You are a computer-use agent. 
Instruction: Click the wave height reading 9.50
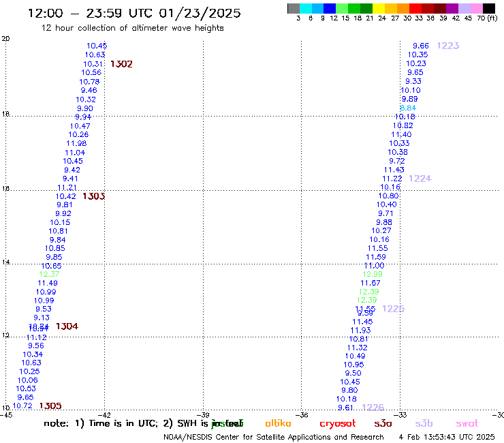click(353, 373)
